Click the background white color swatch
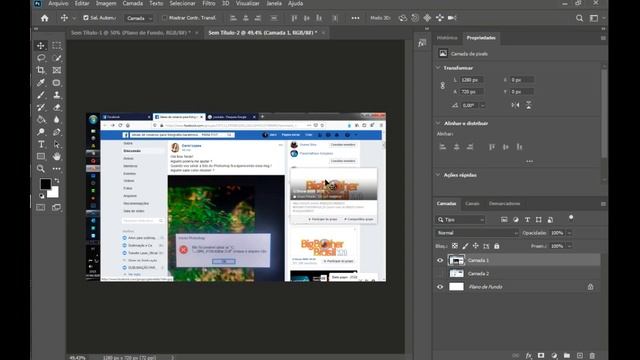The image size is (640, 360). (53, 193)
